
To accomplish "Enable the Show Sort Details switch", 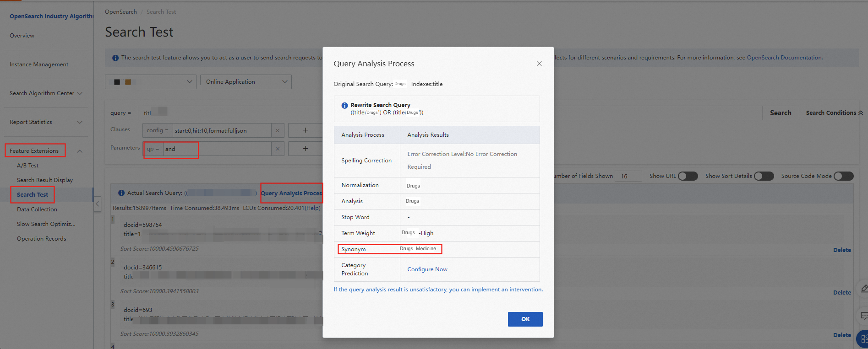I will [764, 176].
